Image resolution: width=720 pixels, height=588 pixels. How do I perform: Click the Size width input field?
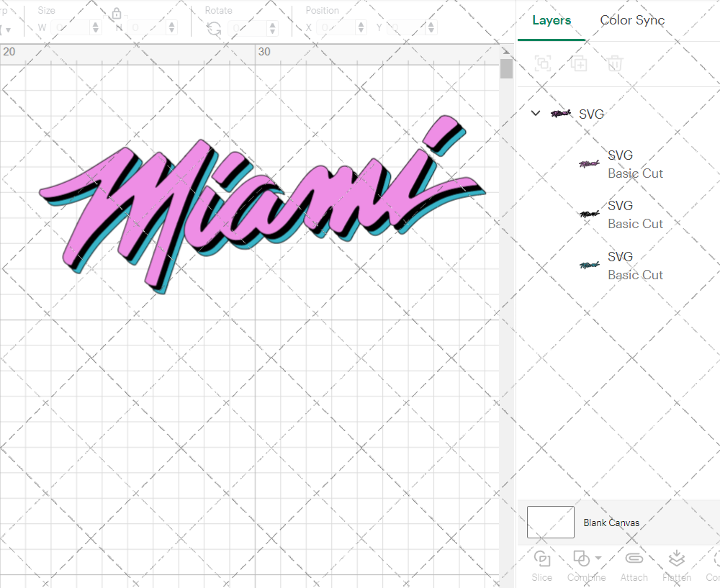[x=71, y=27]
